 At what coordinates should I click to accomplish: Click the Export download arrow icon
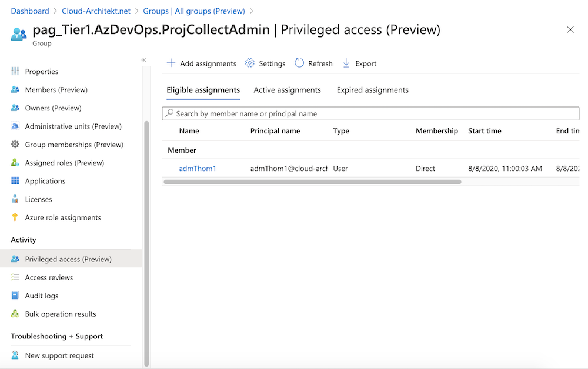point(346,63)
